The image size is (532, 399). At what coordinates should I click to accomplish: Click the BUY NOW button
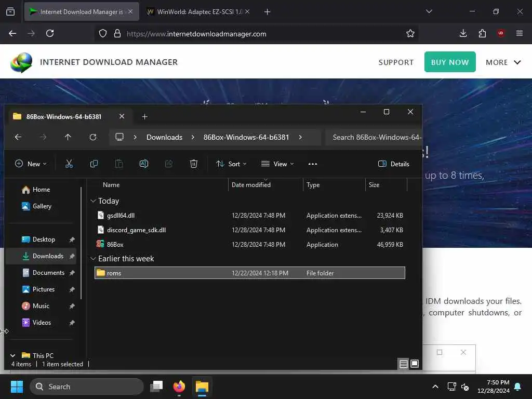(x=450, y=62)
